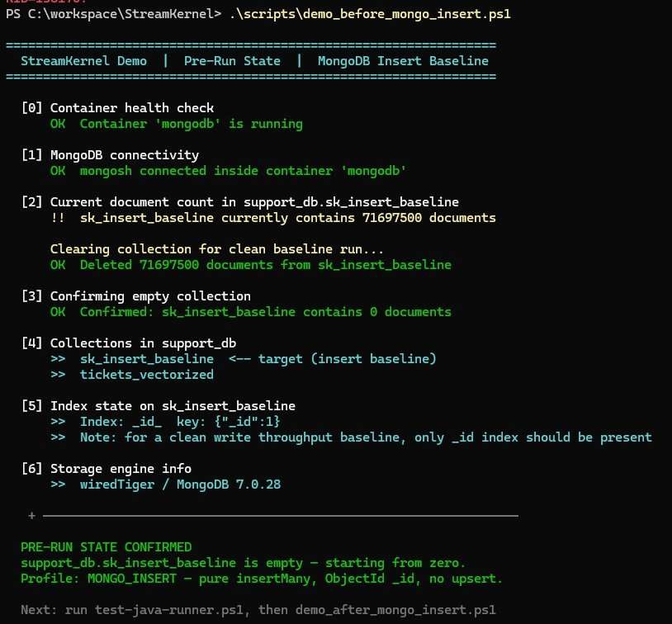
Task: Click the 'mongosh connected inside container' line
Action: (228, 171)
